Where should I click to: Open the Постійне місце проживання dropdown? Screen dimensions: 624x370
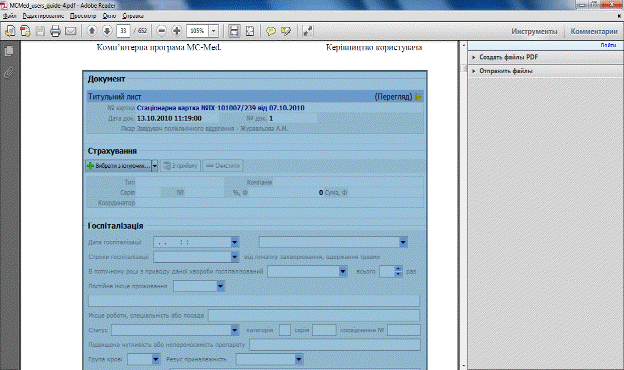[x=220, y=286]
